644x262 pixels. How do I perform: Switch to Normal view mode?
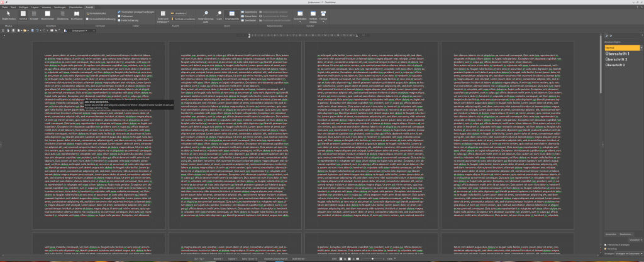23,16
